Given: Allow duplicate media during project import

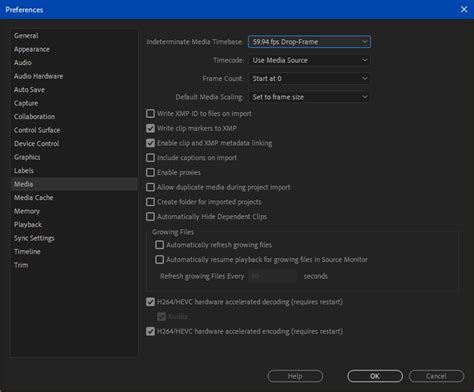Looking at the screenshot, I should [x=150, y=187].
